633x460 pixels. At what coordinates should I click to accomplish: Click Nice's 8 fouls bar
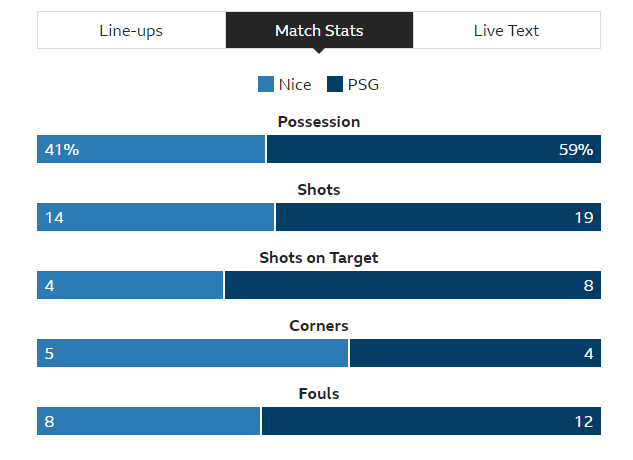click(149, 421)
